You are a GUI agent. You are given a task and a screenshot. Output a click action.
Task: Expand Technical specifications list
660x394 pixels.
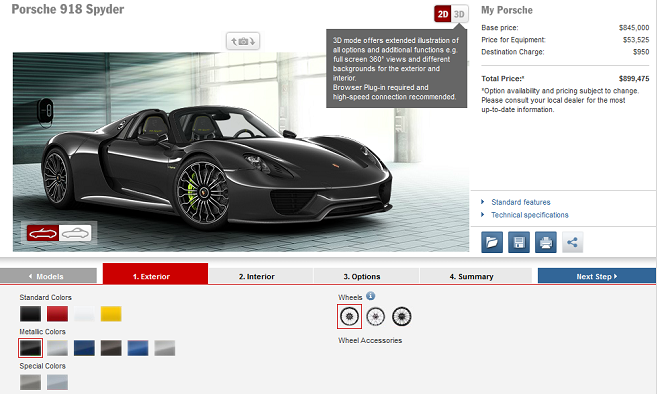tap(530, 215)
